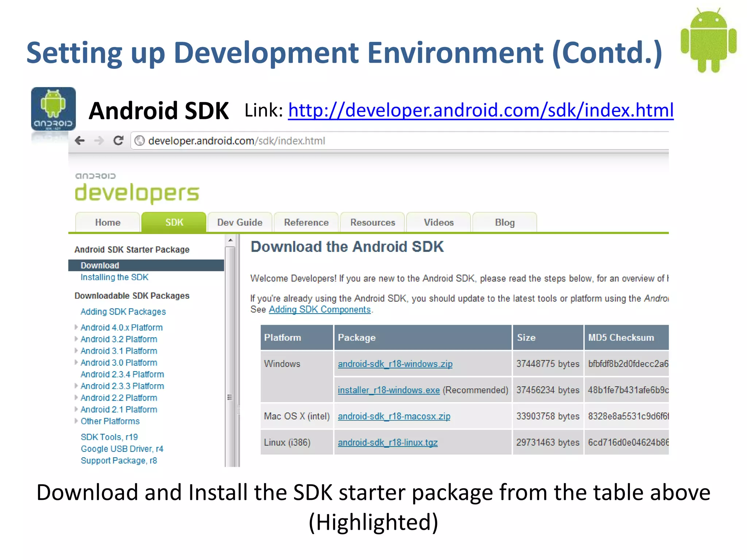Click the globe site icon in address bar
The image size is (747, 560).
click(139, 141)
